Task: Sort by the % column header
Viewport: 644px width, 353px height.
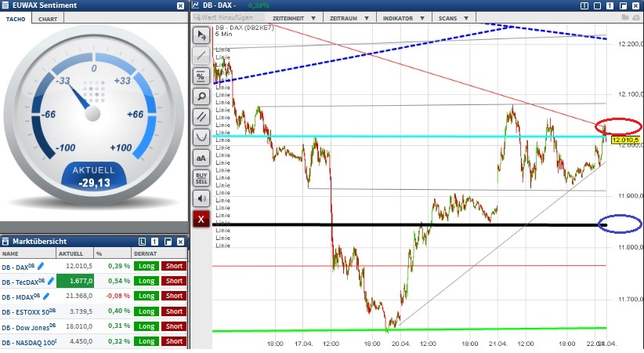Action: coord(113,253)
